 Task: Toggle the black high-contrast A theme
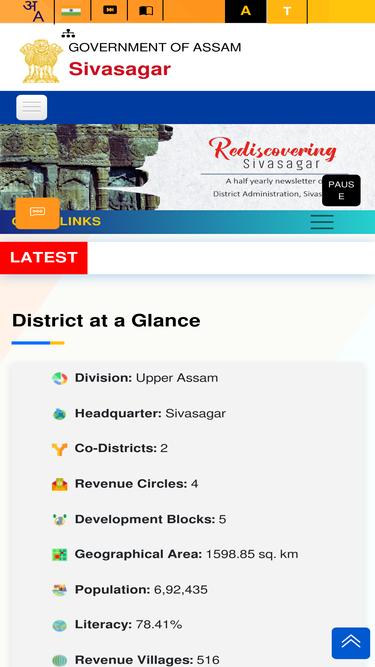point(245,11)
